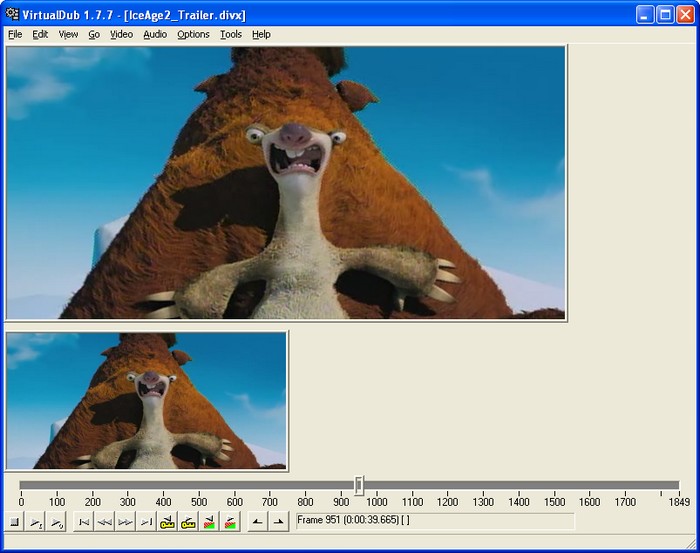
Task: Open the View menu
Action: click(68, 34)
